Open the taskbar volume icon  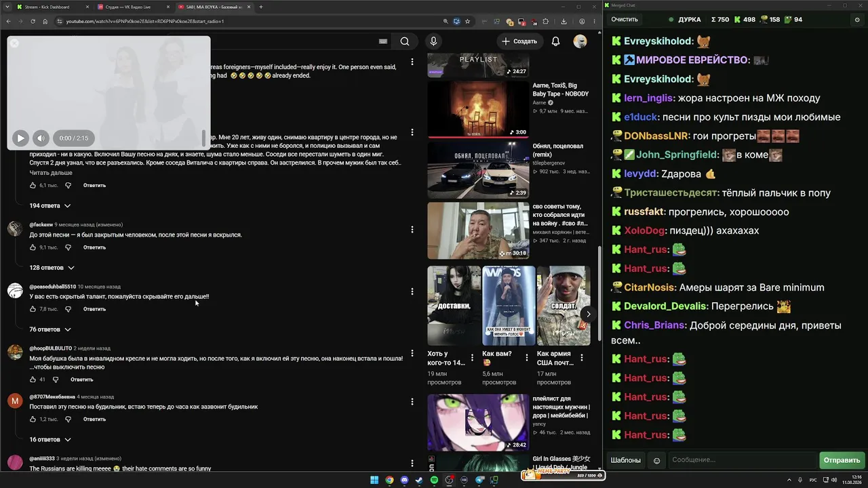(x=835, y=481)
